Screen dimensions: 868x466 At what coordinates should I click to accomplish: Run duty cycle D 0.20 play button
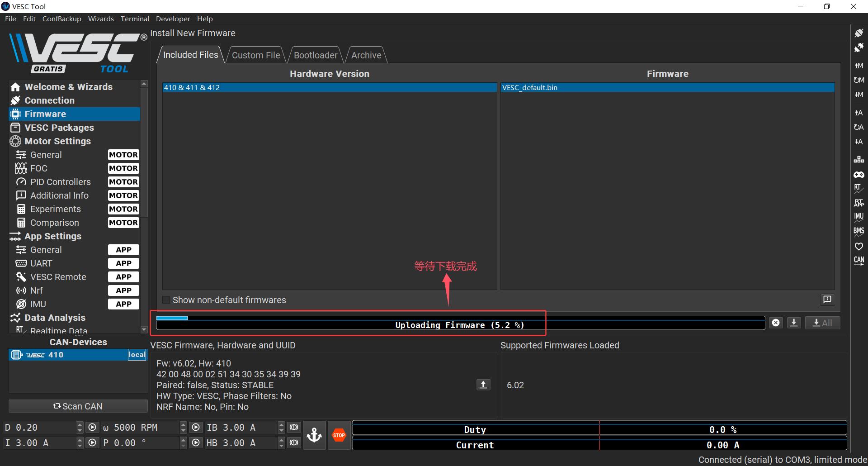tap(92, 428)
